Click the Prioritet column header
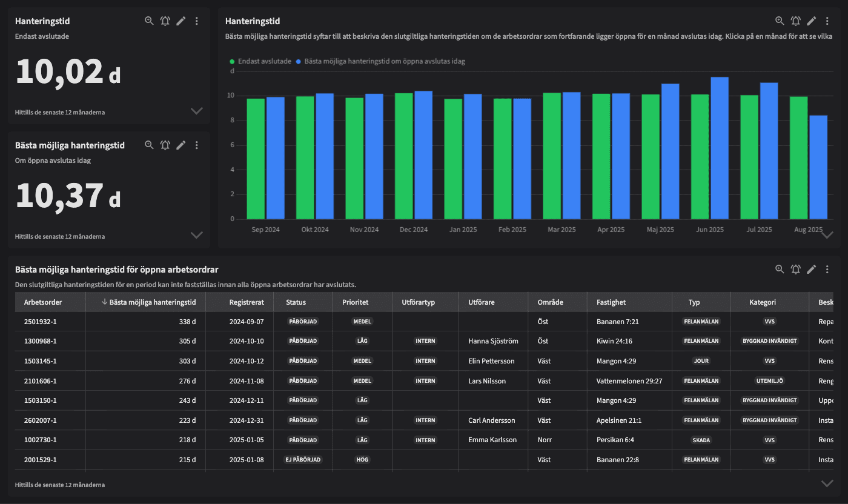Screen dimensions: 848x504 356,302
